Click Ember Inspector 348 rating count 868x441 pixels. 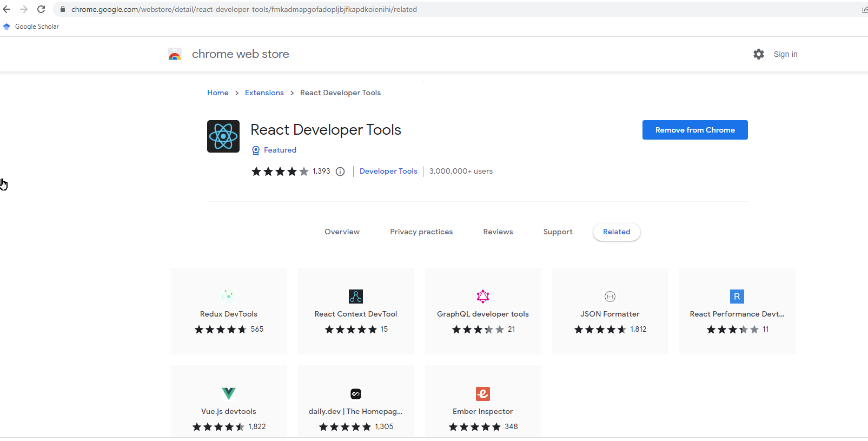coord(511,426)
